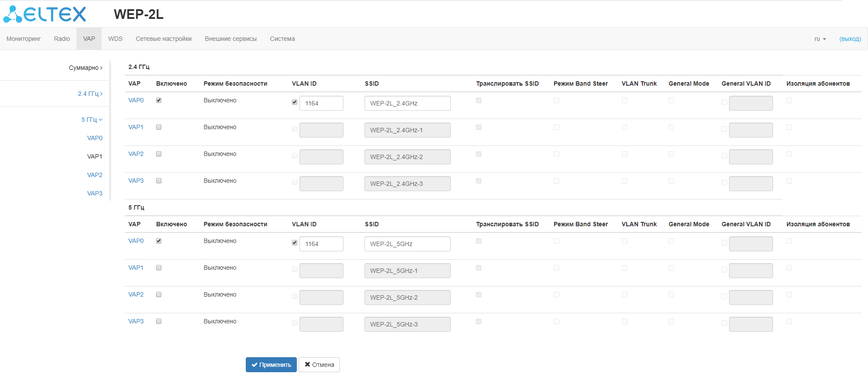Click the (выход) logout link
868x377 pixels.
coord(850,39)
